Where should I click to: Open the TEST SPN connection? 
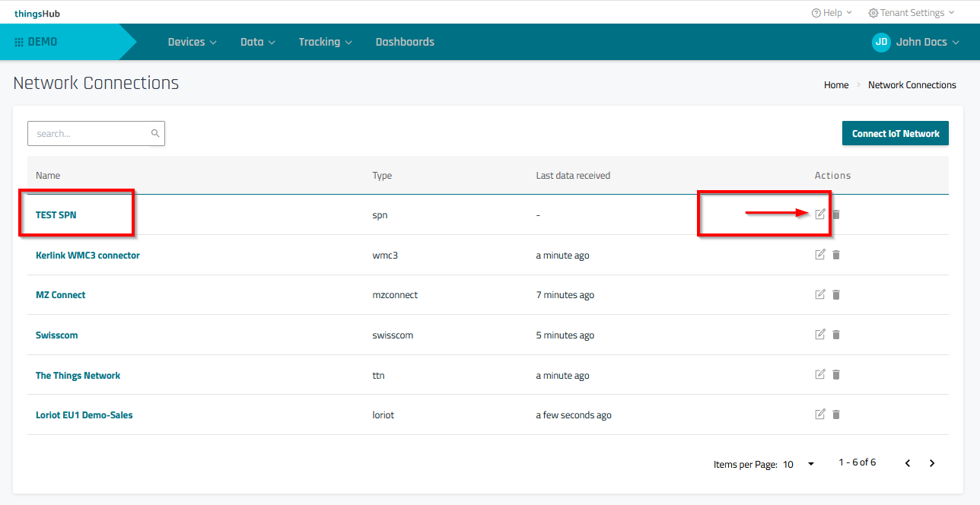[x=56, y=215]
